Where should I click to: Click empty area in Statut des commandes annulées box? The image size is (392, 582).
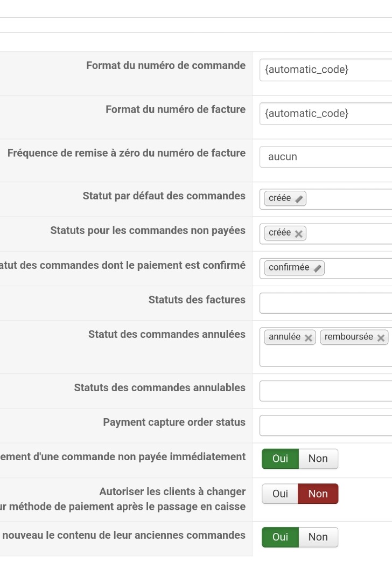pos(326,357)
